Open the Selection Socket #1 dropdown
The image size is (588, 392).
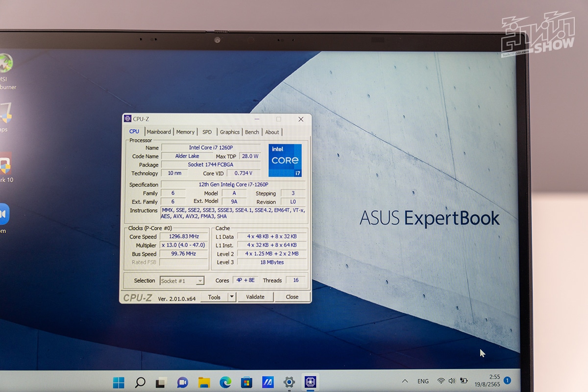click(x=182, y=281)
